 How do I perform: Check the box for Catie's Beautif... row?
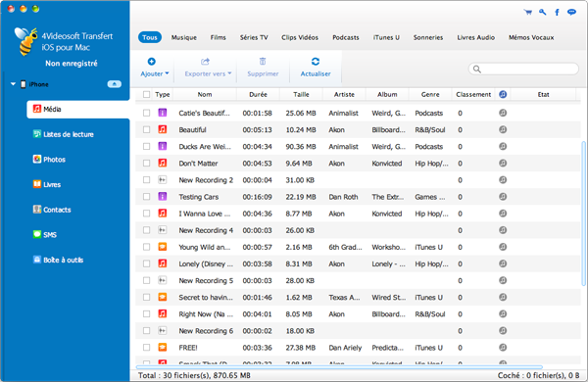pyautogui.click(x=147, y=113)
